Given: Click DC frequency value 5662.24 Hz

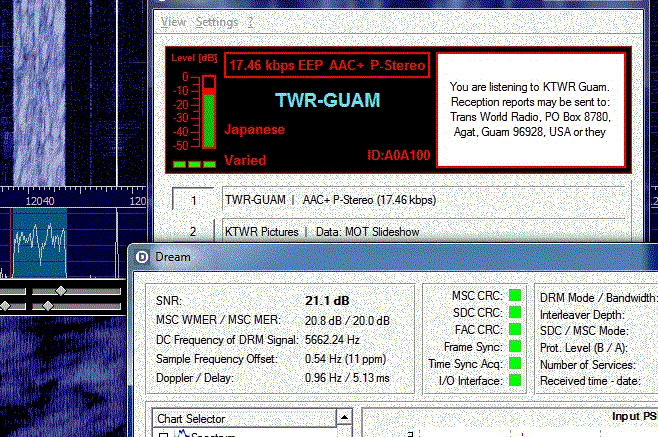Looking at the screenshot, I should (x=332, y=339).
